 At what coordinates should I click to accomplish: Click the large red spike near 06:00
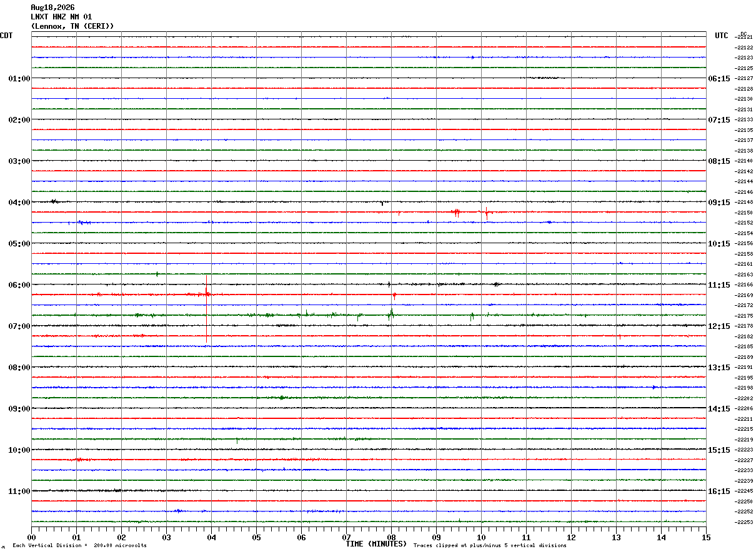click(x=206, y=308)
